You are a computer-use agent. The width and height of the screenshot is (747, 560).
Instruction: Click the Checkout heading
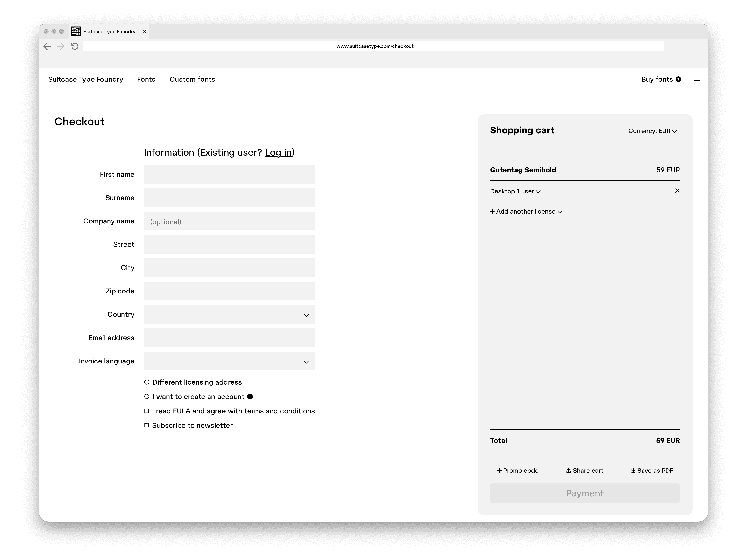(x=79, y=122)
